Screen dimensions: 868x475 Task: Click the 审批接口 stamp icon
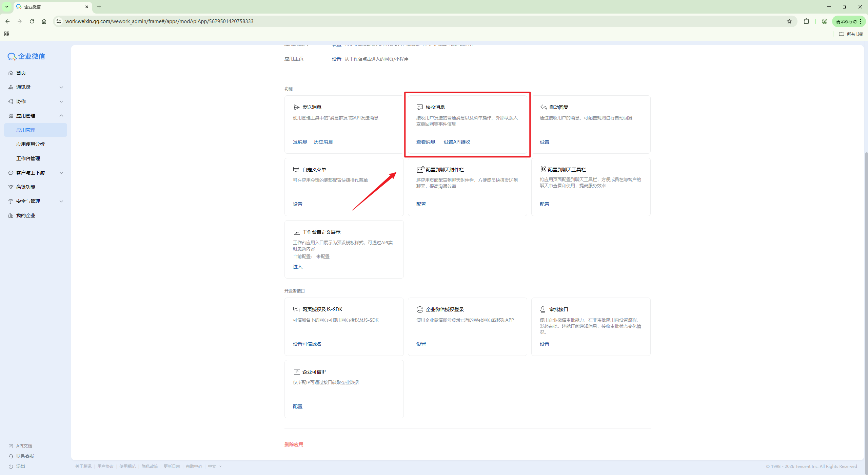[543, 309]
